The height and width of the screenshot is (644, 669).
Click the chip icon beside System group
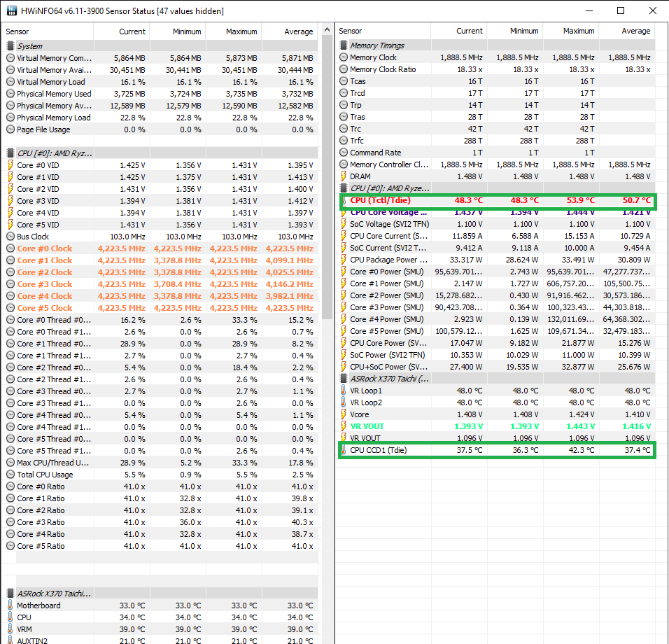10,45
